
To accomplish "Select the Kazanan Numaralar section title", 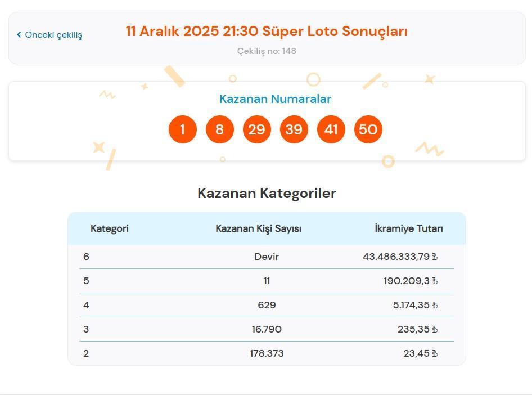I will click(275, 99).
